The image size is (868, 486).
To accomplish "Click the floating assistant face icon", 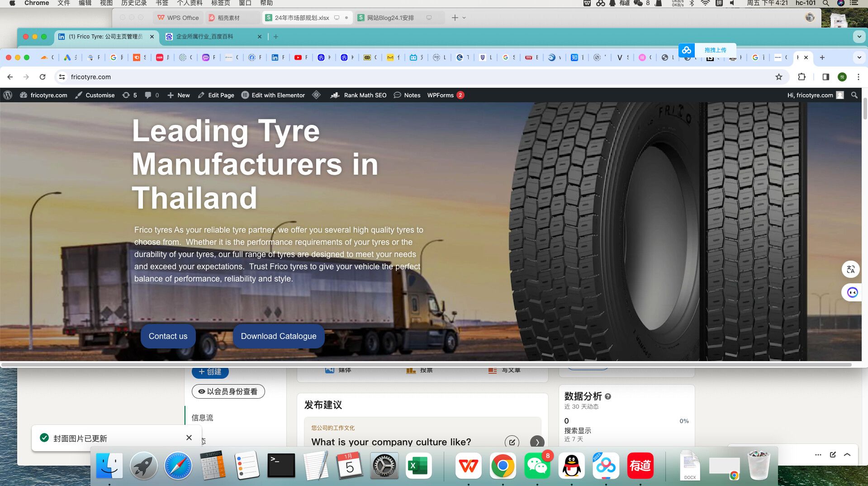I will click(852, 292).
